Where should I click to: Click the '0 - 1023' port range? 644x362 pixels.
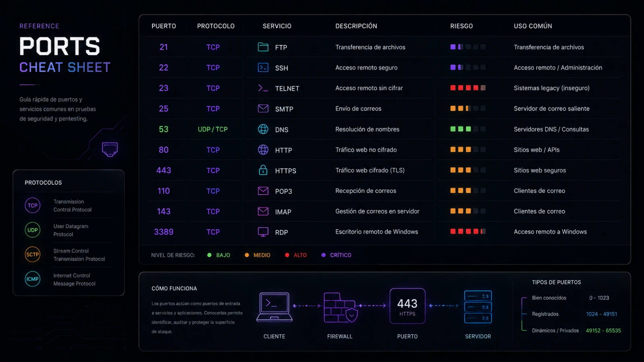point(599,298)
